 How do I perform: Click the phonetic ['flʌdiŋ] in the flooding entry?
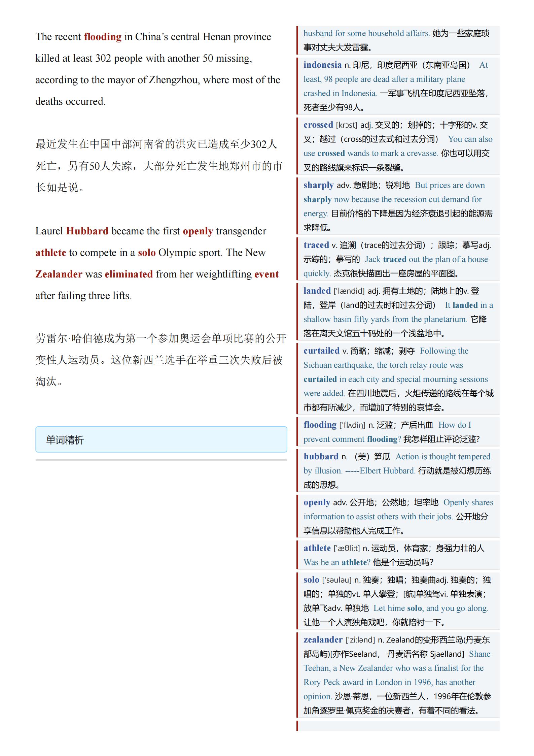pyautogui.click(x=352, y=425)
